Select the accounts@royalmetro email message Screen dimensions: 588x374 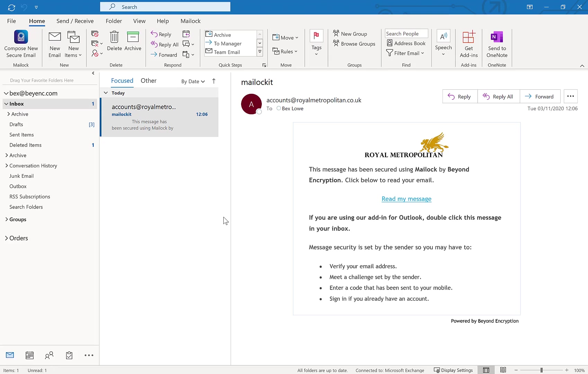[x=160, y=117]
